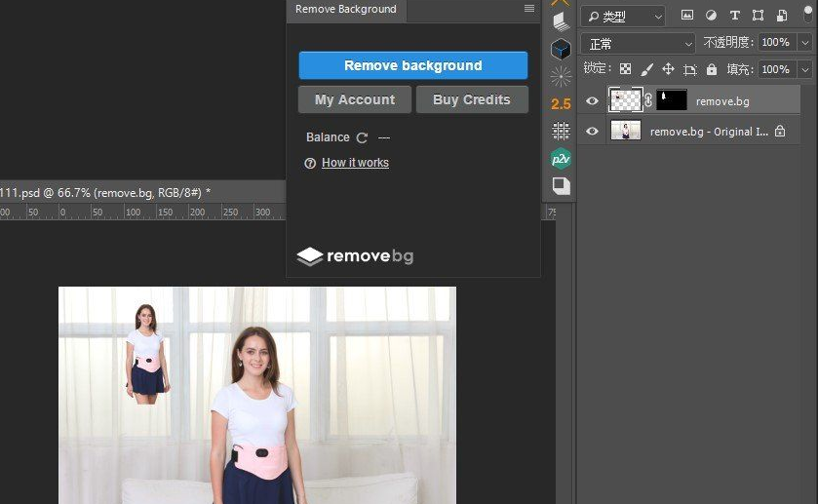Image resolution: width=818 pixels, height=504 pixels.
Task: Open the orange 2.5 plugin panel
Action: pyautogui.click(x=561, y=104)
